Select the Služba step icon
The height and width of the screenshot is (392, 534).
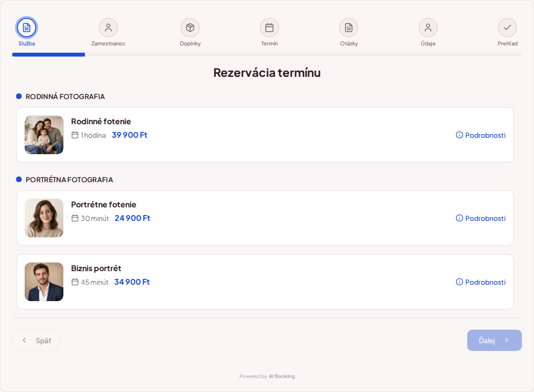coord(27,28)
